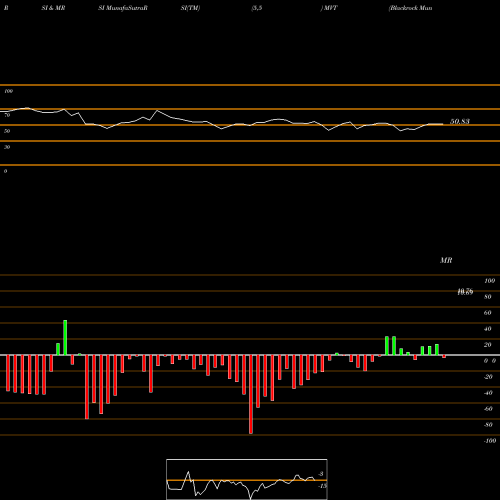Click the '0 0' zero-line label on the MR axis
Screen dimensions: 500x500
[490, 361]
